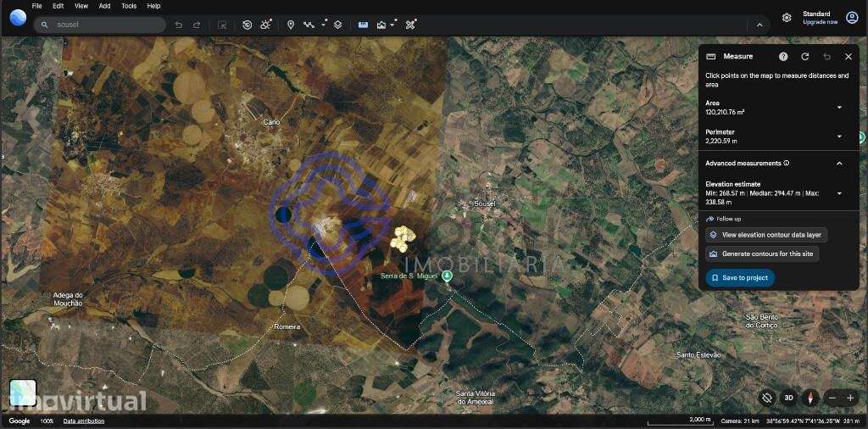Viewport: 868px width, 429px height.
Task: Open the Edit menu
Action: [58, 6]
